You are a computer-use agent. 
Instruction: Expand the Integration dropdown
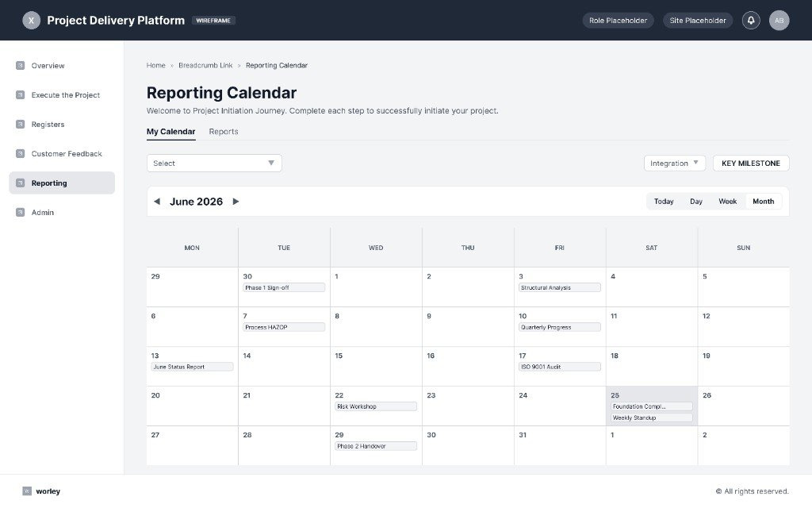click(674, 163)
